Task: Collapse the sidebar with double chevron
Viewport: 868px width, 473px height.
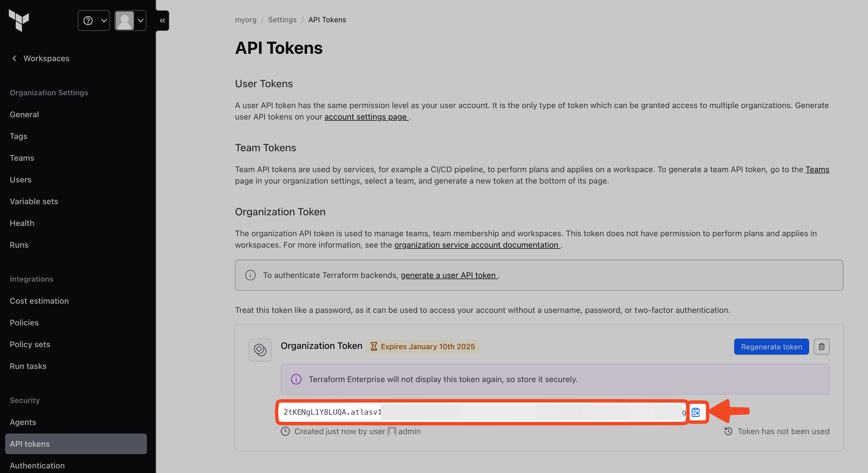Action: click(162, 21)
